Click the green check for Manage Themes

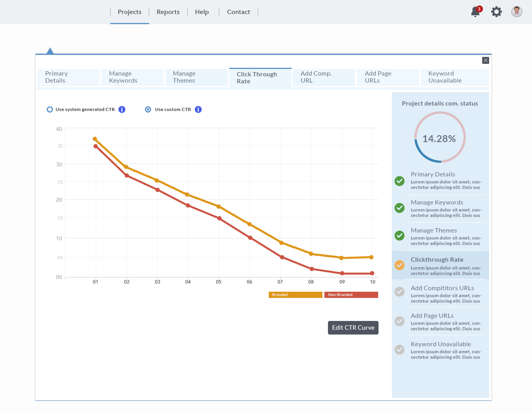[x=400, y=236]
